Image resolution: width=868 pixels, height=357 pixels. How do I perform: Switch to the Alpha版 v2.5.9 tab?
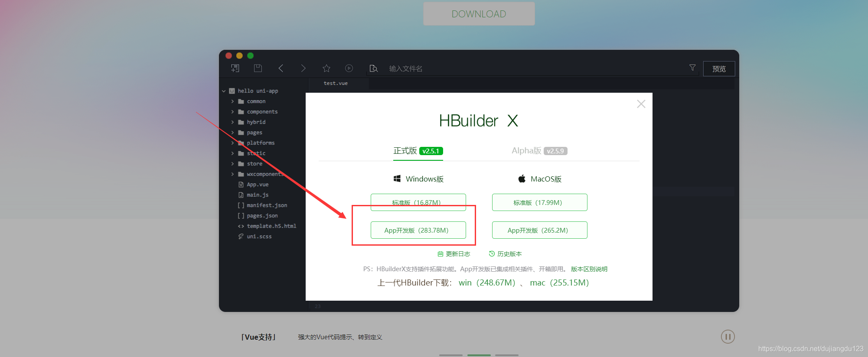coord(539,151)
